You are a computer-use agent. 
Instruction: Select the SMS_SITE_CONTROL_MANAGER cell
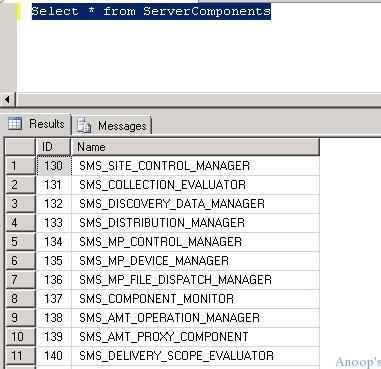click(195, 166)
